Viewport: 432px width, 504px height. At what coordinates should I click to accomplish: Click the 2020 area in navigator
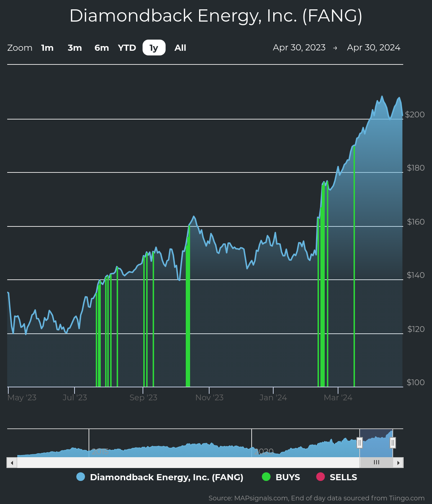point(264,451)
